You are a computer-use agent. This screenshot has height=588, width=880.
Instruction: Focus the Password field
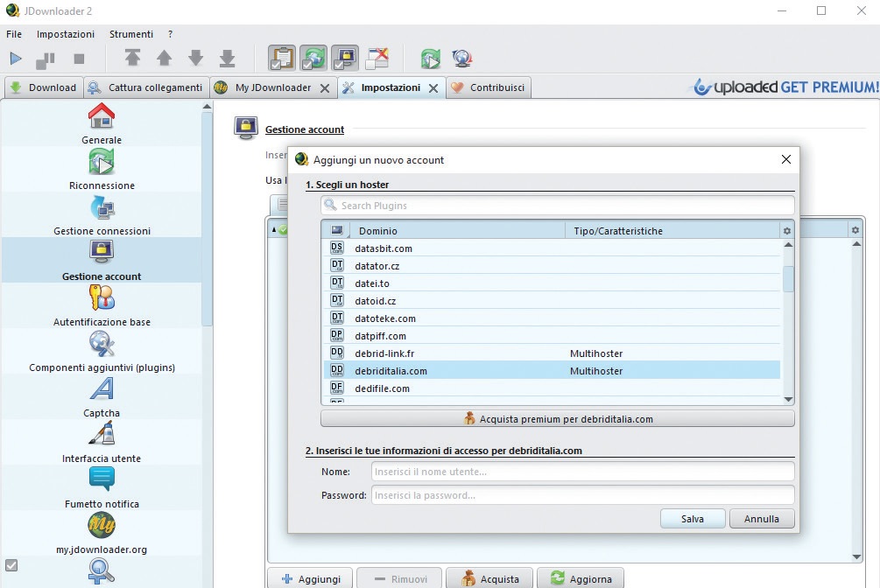[582, 495]
